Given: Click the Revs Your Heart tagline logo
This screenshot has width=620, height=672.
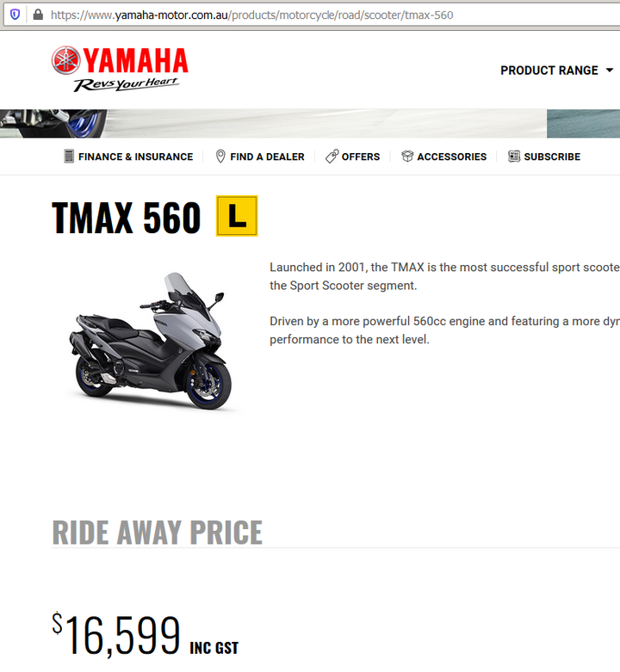Looking at the screenshot, I should coord(126,83).
